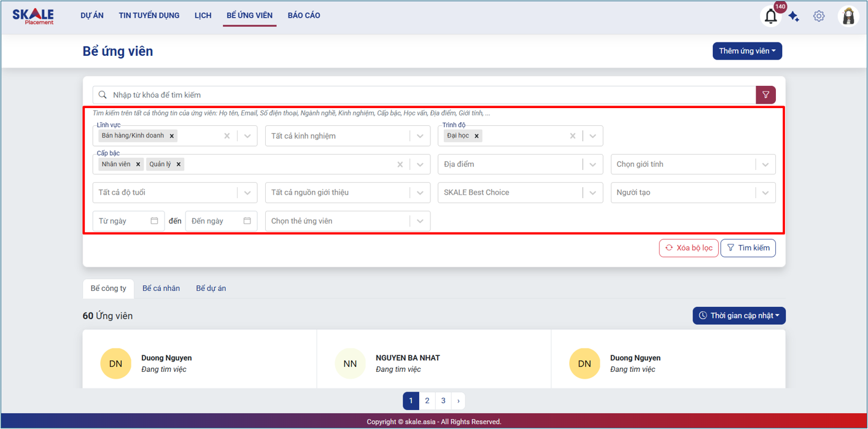Open the notifications bell icon
Image resolution: width=868 pixels, height=429 pixels.
(770, 17)
